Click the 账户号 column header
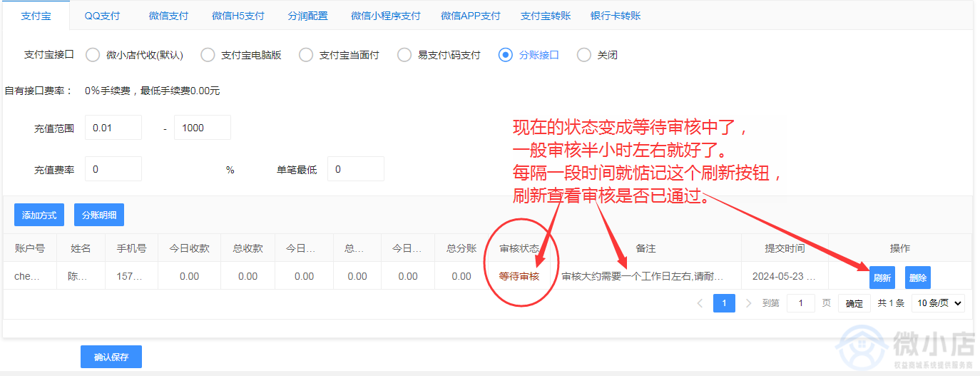The width and height of the screenshot is (980, 376). coord(30,248)
